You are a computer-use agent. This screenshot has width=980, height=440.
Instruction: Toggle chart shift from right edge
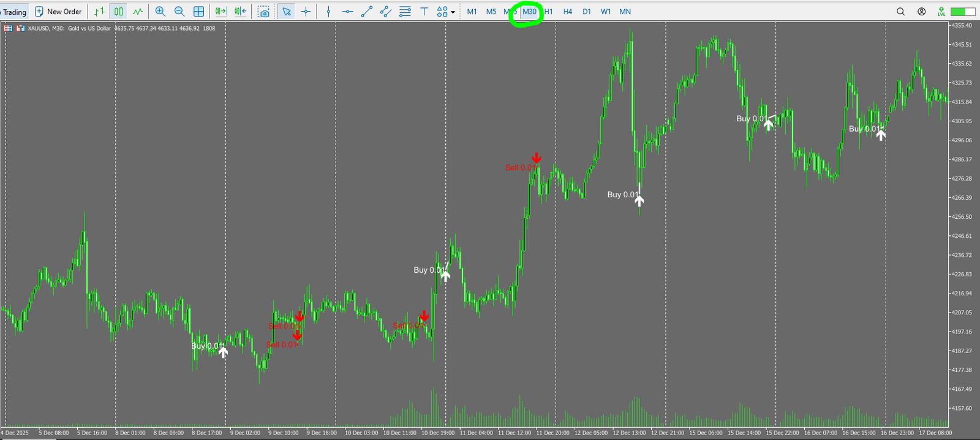point(241,12)
